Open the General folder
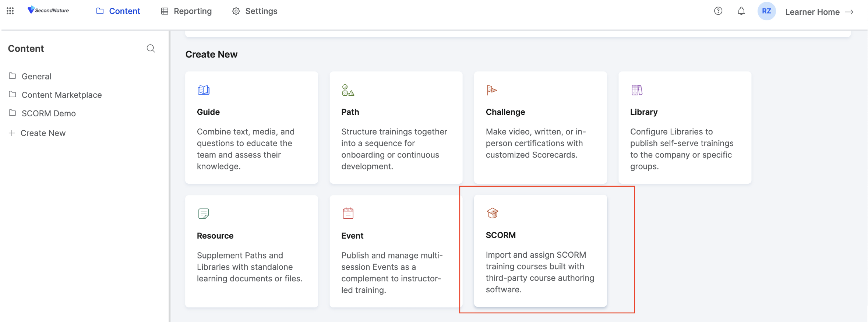The height and width of the screenshot is (324, 868). 36,76
